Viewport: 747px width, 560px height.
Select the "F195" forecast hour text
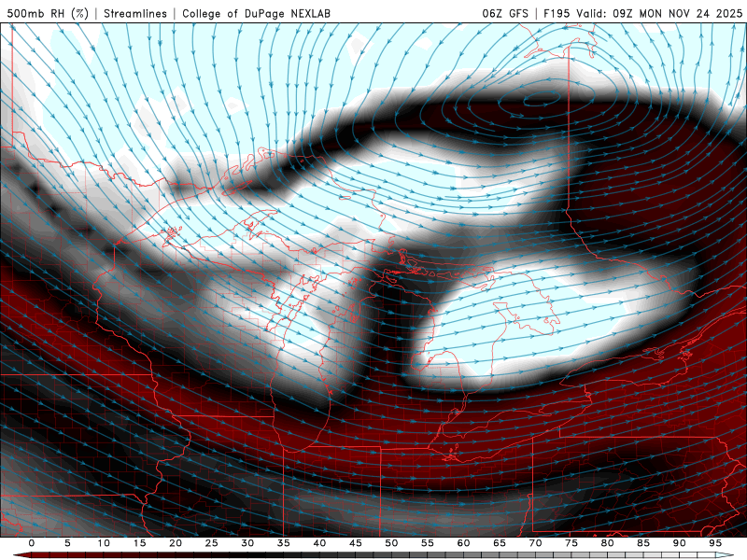tap(557, 13)
